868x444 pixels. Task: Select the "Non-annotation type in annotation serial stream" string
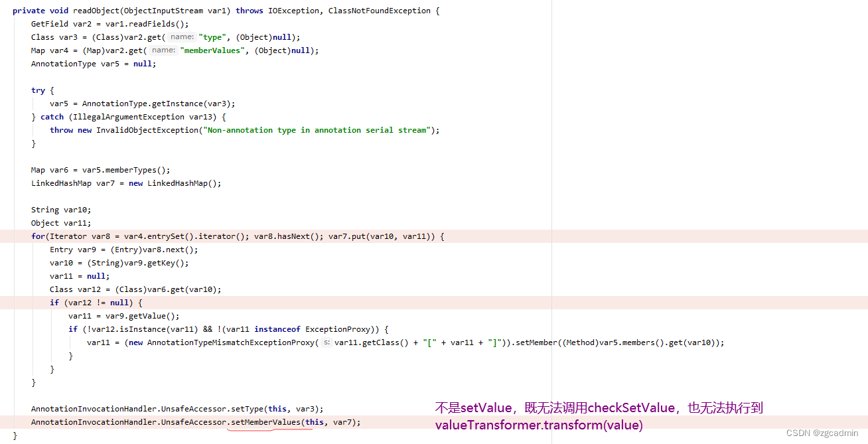317,130
